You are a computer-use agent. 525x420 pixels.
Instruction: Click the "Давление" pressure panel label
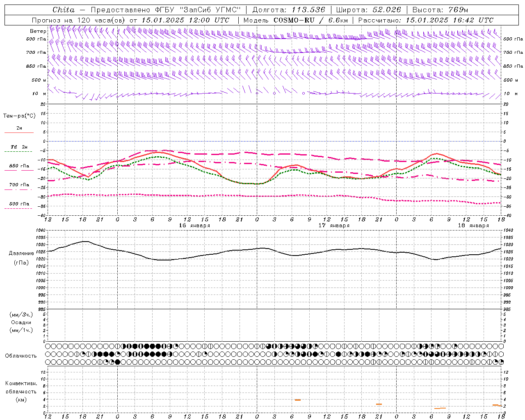click(x=21, y=253)
